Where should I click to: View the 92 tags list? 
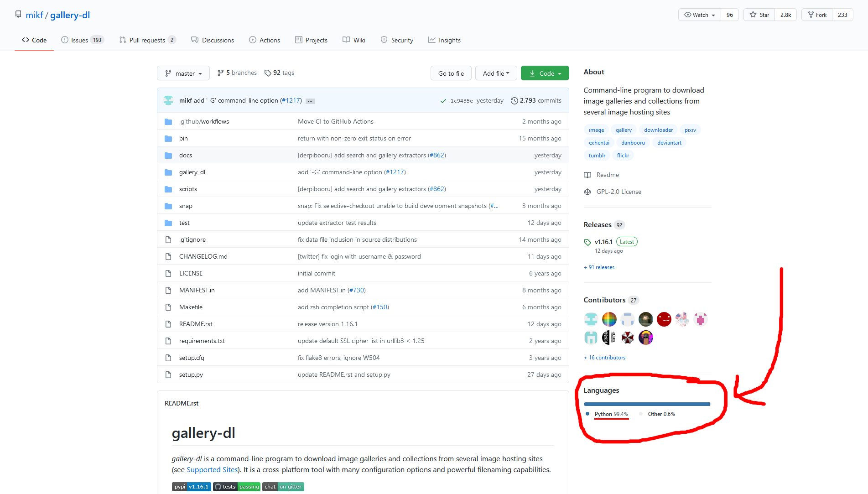pyautogui.click(x=279, y=73)
